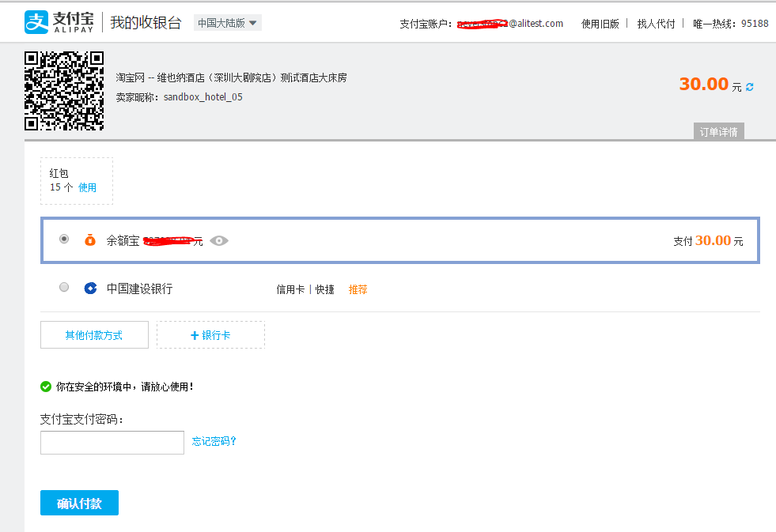Click the 红包 15 个 text
The width and height of the screenshot is (776, 532).
[62, 180]
